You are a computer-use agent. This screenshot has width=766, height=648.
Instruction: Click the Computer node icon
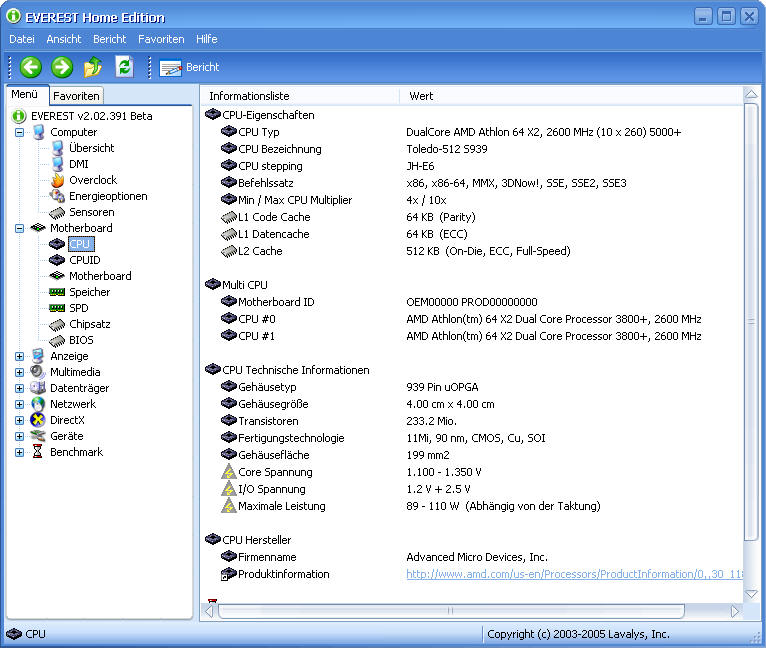(x=39, y=132)
